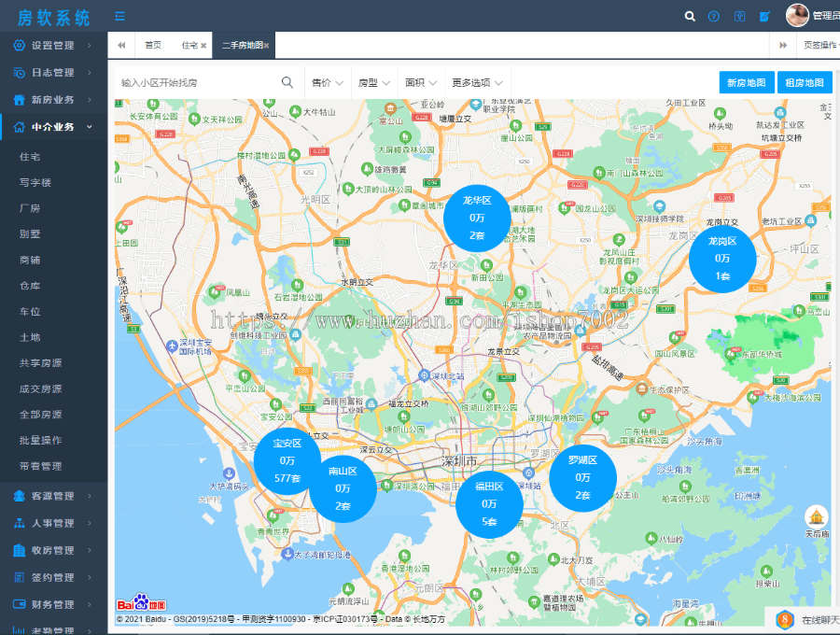This screenshot has width=840, height=635.
Task: Click the 南山区 map cluster bubble
Action: click(343, 488)
